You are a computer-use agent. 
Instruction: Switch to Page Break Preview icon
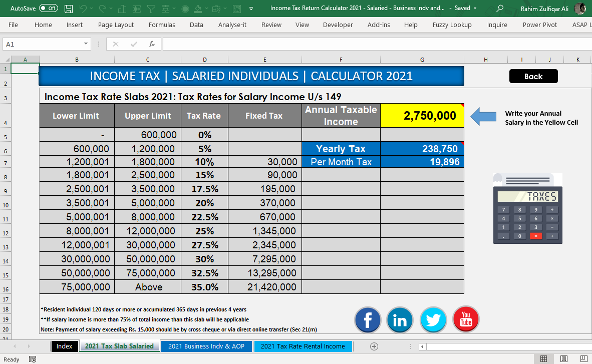pyautogui.click(x=583, y=358)
